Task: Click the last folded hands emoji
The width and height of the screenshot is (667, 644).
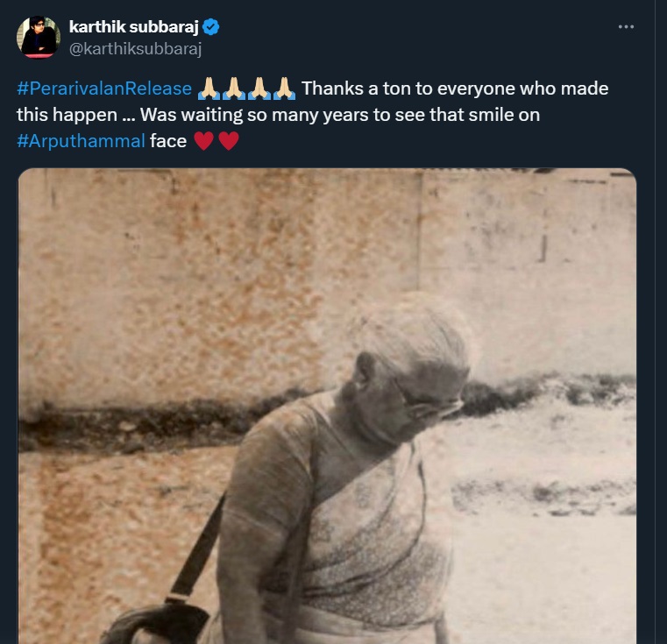Action: click(284, 88)
